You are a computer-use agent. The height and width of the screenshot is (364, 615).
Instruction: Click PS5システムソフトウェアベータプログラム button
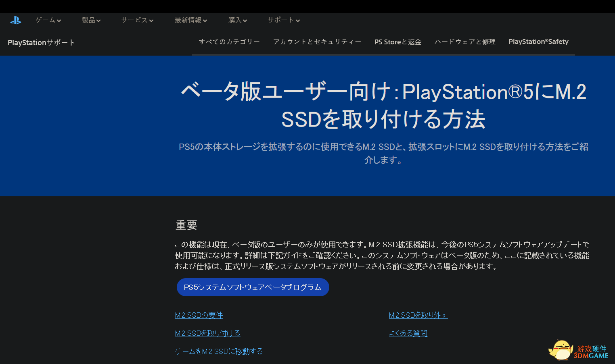pyautogui.click(x=253, y=287)
